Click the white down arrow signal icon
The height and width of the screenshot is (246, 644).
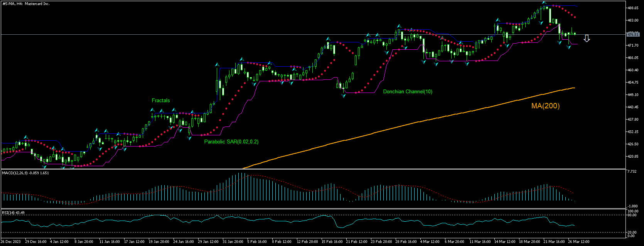click(587, 38)
